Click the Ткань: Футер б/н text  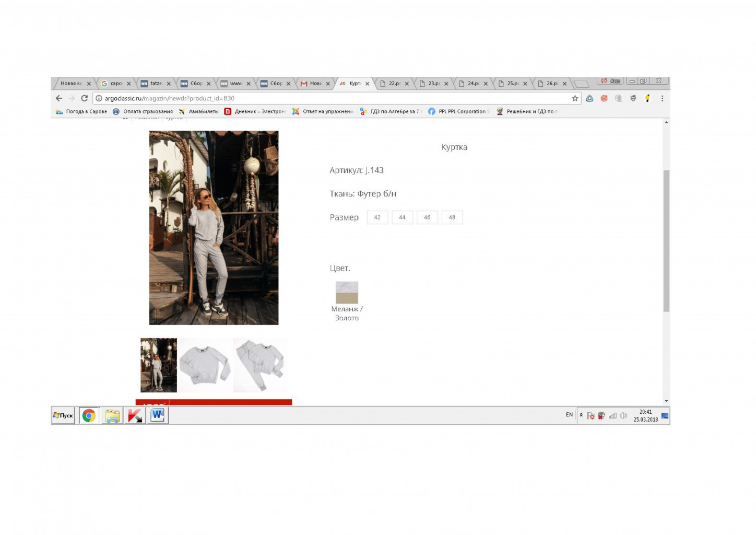(363, 194)
